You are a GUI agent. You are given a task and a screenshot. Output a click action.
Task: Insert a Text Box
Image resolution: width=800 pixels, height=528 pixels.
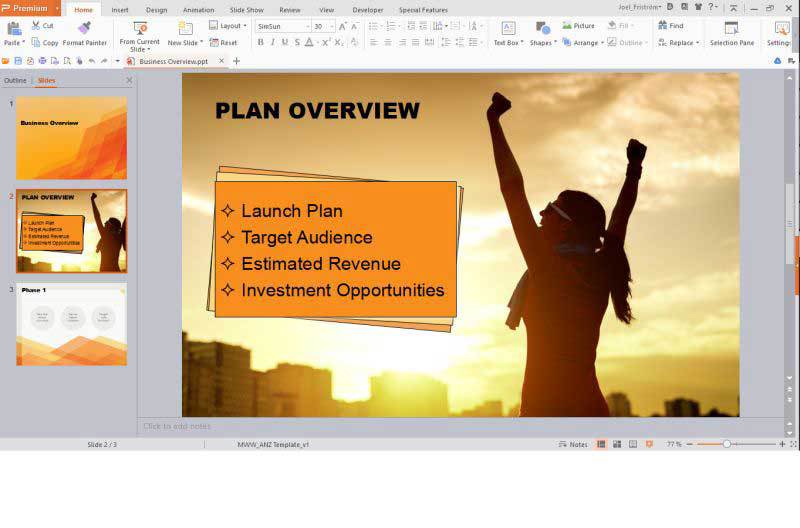[x=507, y=33]
